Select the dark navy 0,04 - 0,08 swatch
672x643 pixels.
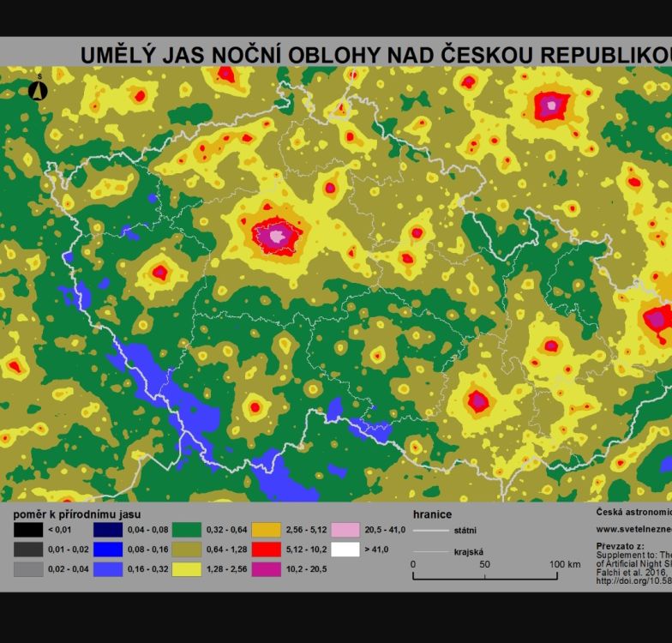[111, 530]
